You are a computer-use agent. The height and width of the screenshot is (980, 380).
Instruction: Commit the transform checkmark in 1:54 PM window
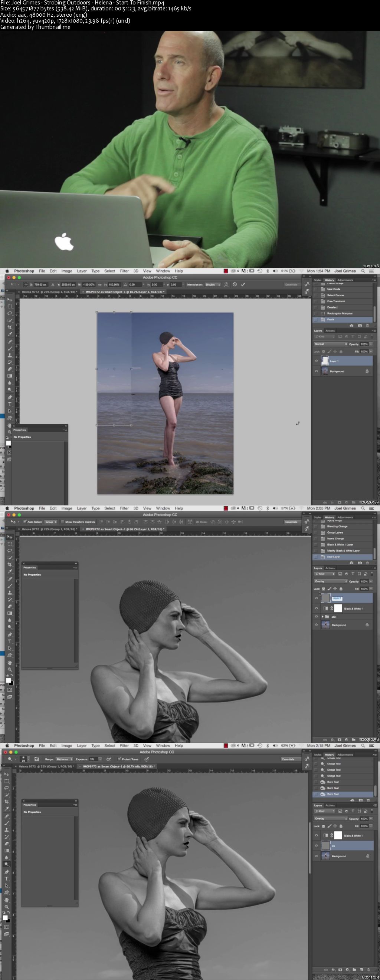tap(243, 284)
